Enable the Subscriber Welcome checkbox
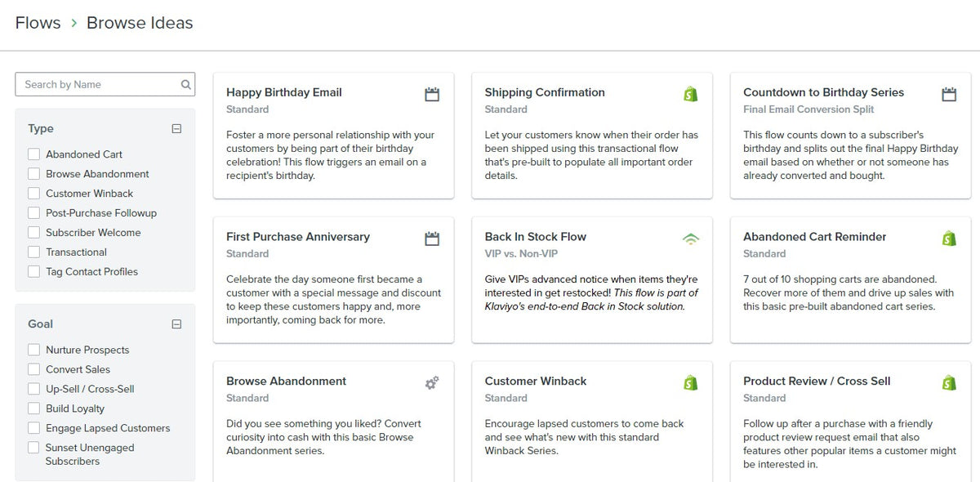This screenshot has width=980, height=482. point(33,233)
